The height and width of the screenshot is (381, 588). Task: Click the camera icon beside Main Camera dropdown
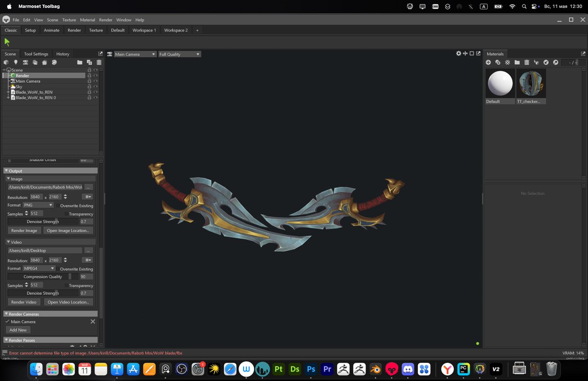point(110,54)
